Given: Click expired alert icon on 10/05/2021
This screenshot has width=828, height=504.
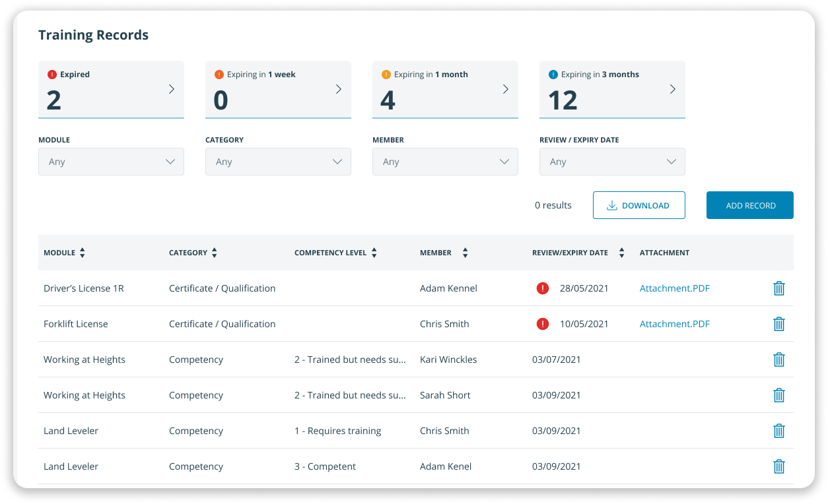Looking at the screenshot, I should coord(543,324).
